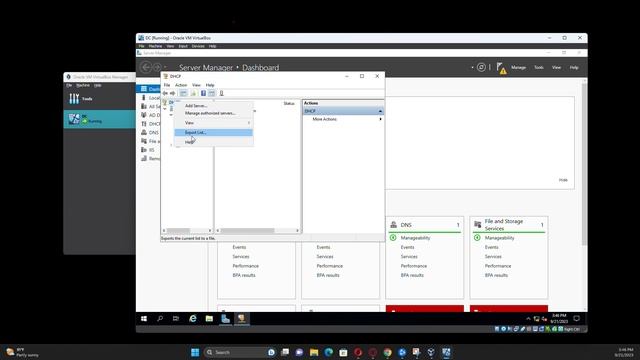Select Dashboard in Server Manager sidebar
The image size is (640, 360).
[x=149, y=89]
